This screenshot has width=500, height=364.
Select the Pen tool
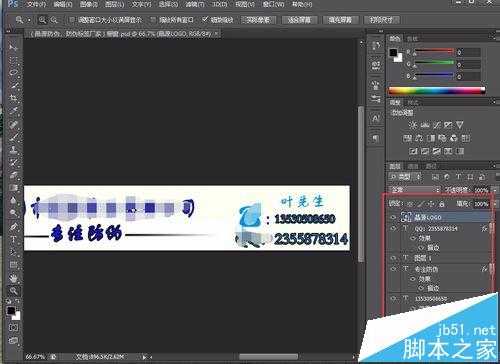coord(13,227)
